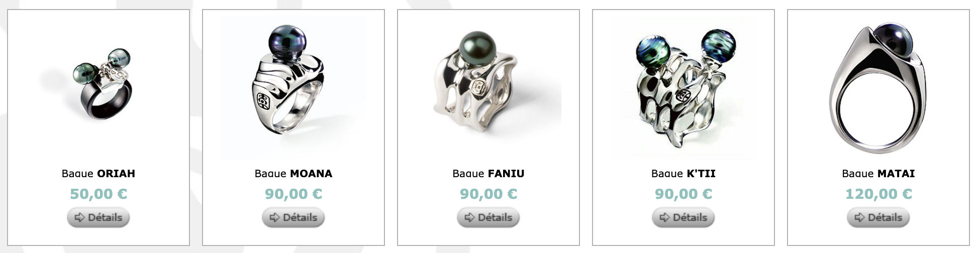This screenshot has height=253, width=980.
Task: Select the MOANA silver ring image
Action: (x=293, y=87)
